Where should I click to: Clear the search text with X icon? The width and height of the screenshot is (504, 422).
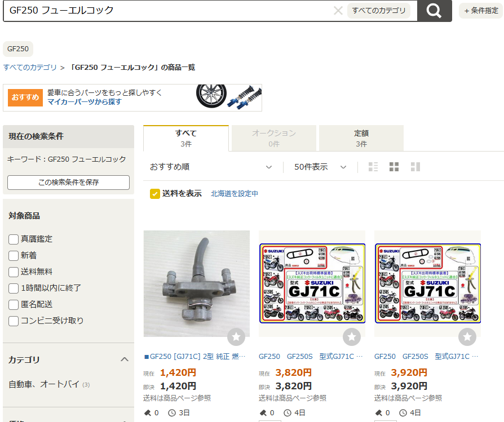338,11
